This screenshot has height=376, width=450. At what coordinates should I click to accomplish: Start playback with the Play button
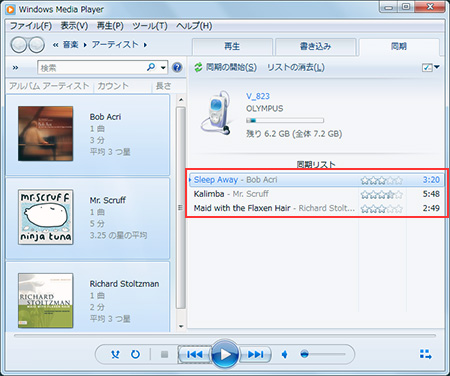click(x=225, y=354)
